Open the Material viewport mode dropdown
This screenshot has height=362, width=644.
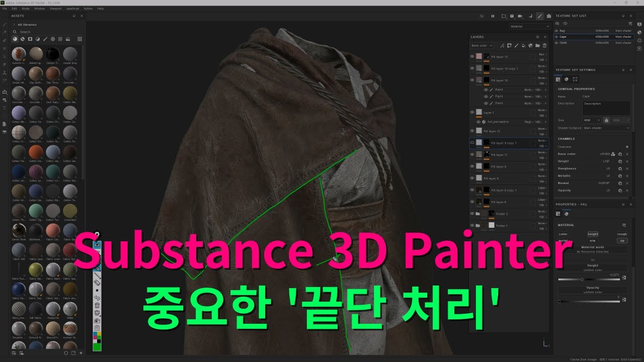530,26
